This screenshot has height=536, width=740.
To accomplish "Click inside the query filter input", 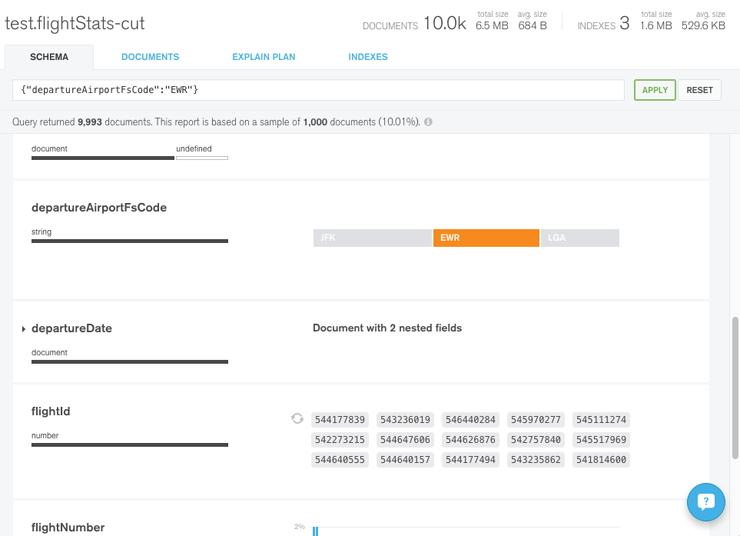I will (318, 90).
